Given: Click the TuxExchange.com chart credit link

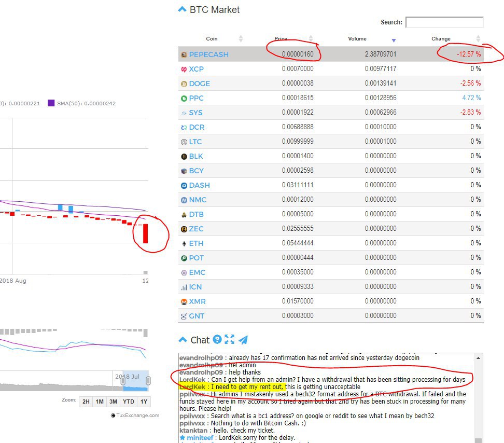Looking at the screenshot, I should tap(137, 416).
